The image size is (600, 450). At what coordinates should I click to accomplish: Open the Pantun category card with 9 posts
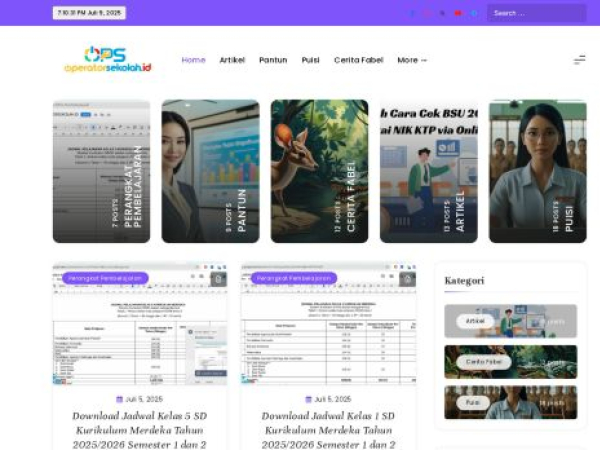pos(210,171)
